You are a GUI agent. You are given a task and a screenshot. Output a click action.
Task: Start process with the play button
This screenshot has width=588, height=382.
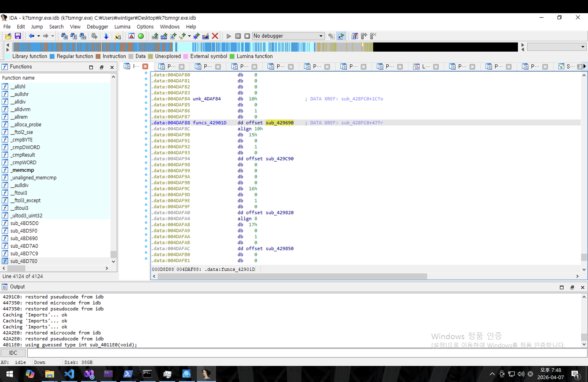(x=229, y=36)
